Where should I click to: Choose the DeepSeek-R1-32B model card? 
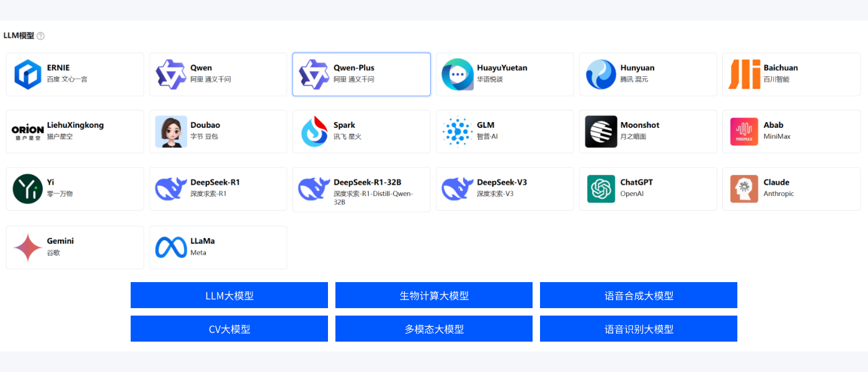[x=361, y=189]
